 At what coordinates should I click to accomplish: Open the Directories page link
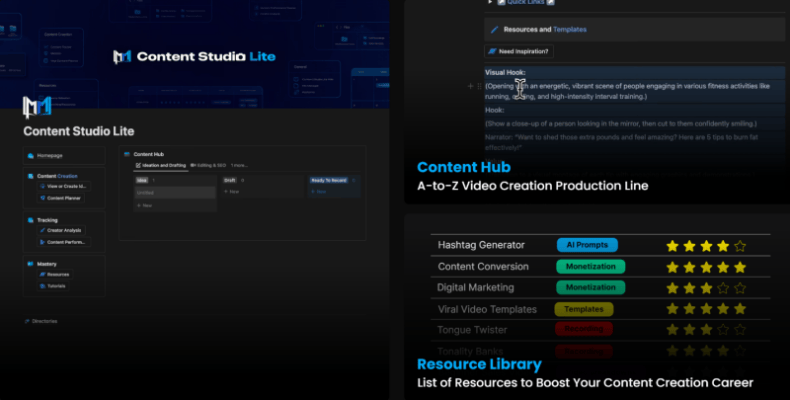[42, 321]
